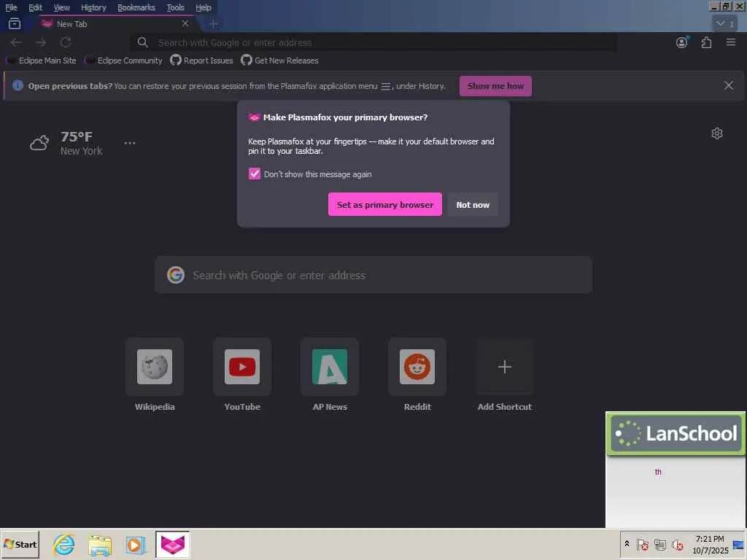The image size is (747, 560).
Task: Close the New Tab tab
Action: pyautogui.click(x=185, y=23)
